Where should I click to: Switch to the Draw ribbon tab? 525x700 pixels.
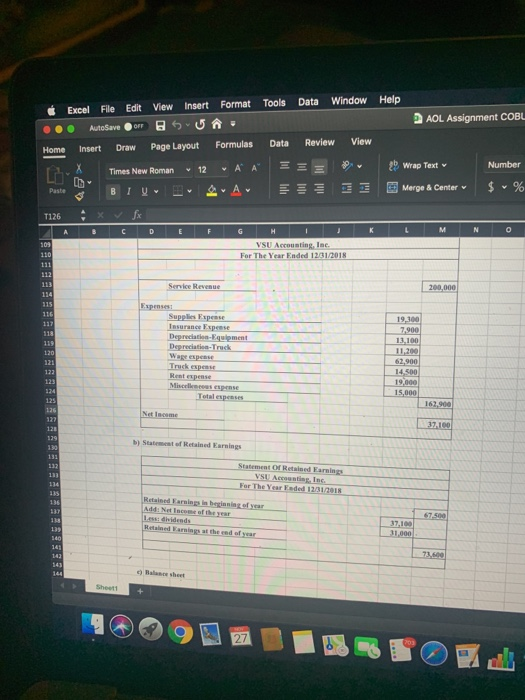[x=125, y=148]
